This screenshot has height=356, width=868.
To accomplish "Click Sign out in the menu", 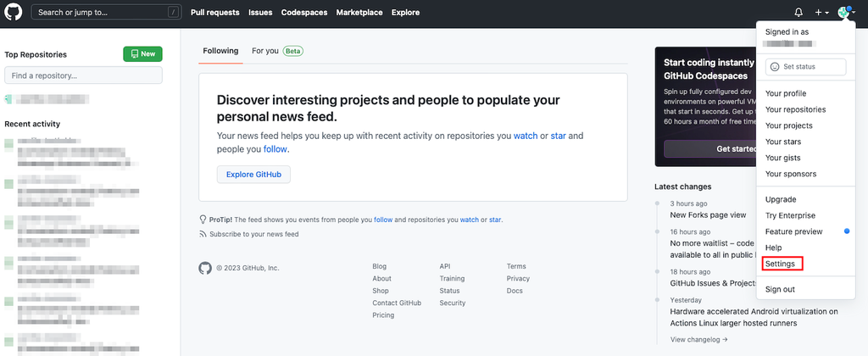I will point(780,290).
